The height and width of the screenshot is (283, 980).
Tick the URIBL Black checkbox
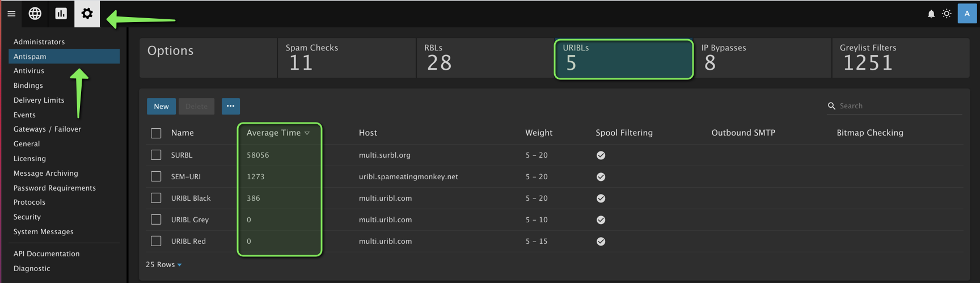(x=156, y=198)
